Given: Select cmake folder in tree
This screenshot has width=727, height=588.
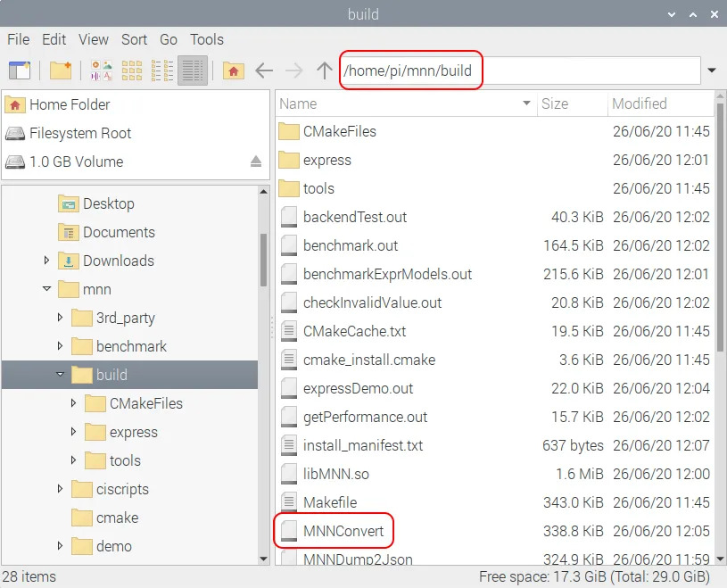Looking at the screenshot, I should tap(104, 518).
